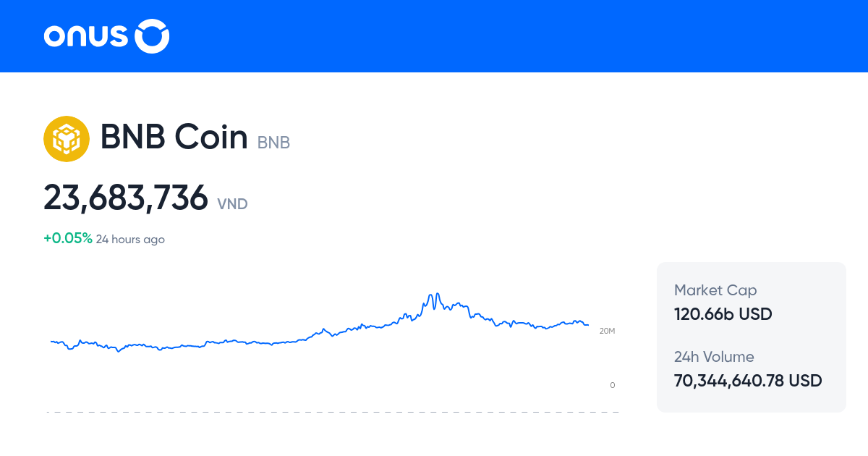Screen dimensions: 868x456
Task: Click the blue price chart line
Action: click(x=217, y=344)
